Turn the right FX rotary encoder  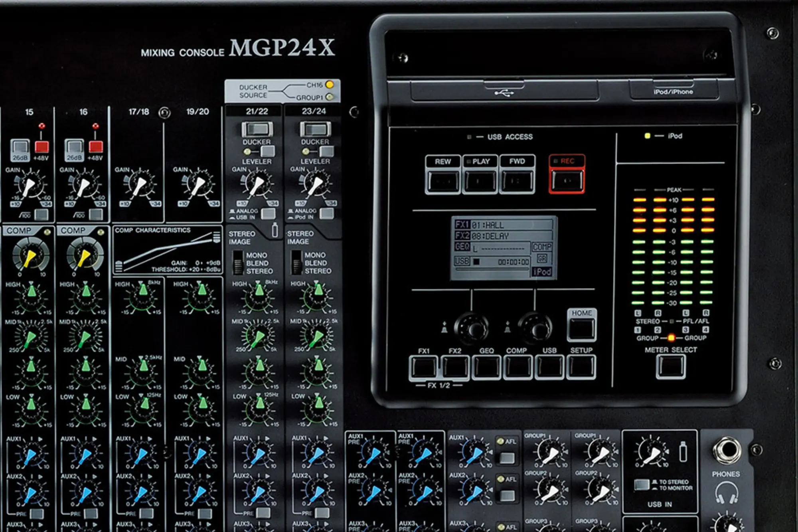point(535,328)
